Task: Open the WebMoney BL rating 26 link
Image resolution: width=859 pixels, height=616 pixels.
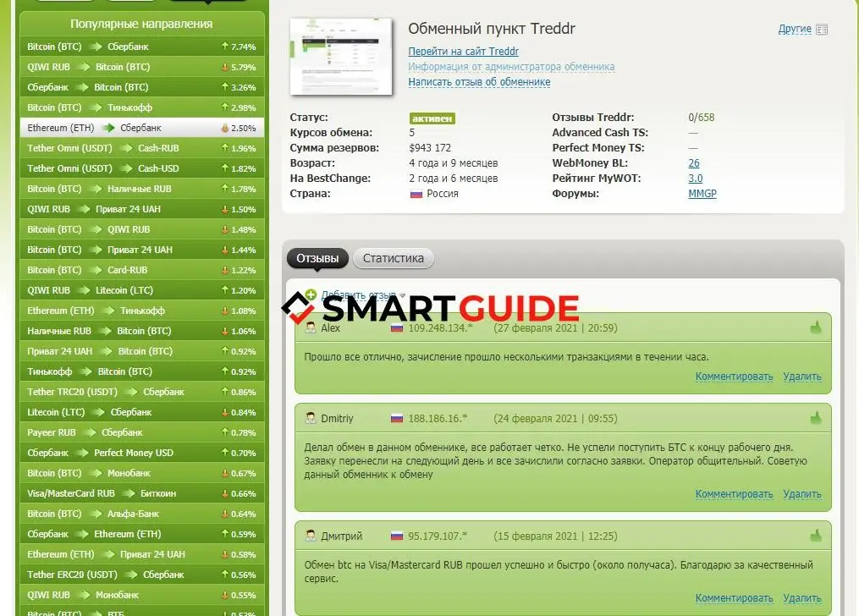Action: [693, 163]
